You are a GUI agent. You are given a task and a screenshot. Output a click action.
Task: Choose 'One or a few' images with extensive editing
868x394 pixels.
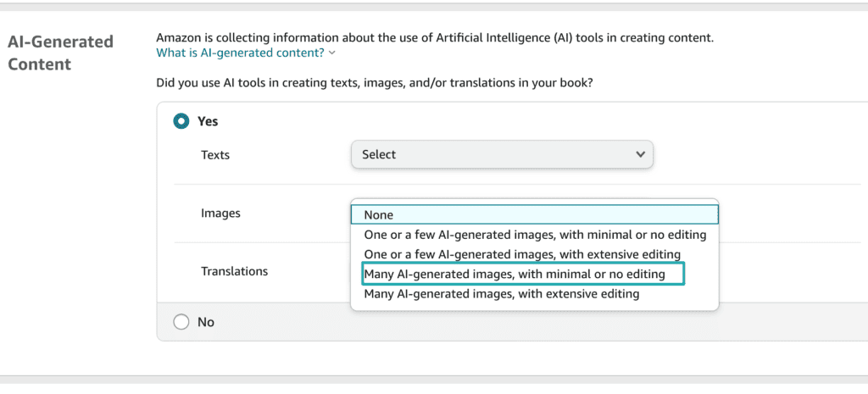pyautogui.click(x=535, y=254)
